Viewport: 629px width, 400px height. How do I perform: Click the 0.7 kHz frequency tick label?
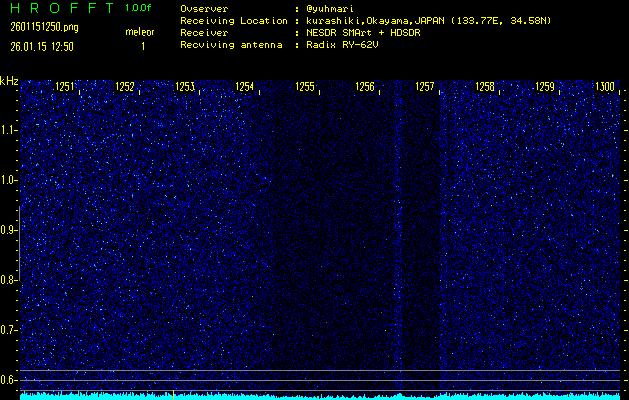pyautogui.click(x=7, y=330)
